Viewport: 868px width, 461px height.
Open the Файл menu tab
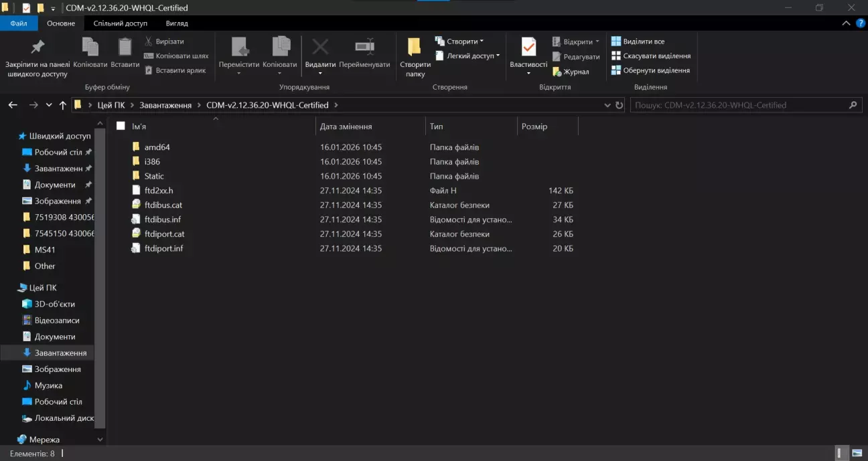pyautogui.click(x=19, y=23)
